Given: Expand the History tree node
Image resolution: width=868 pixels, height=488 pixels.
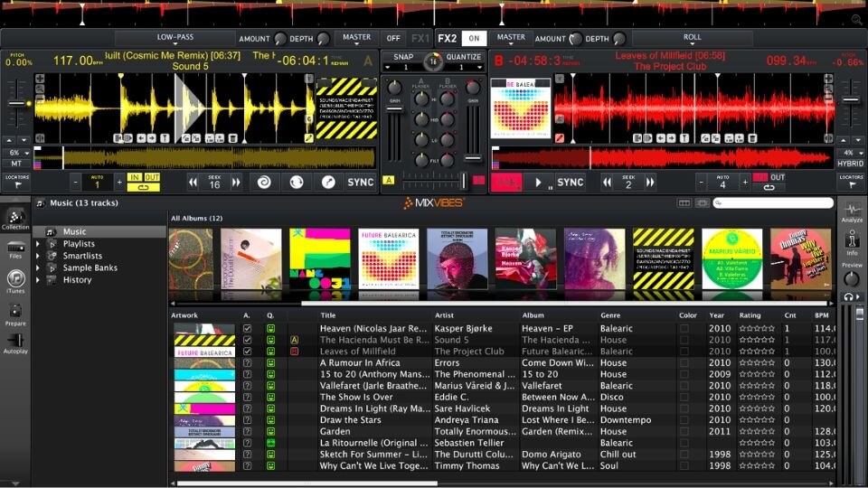Looking at the screenshot, I should (x=38, y=280).
